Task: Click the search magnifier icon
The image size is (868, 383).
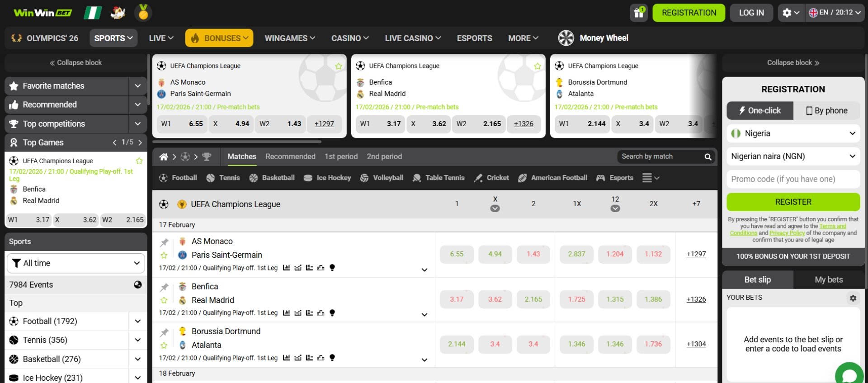Action: click(x=708, y=157)
